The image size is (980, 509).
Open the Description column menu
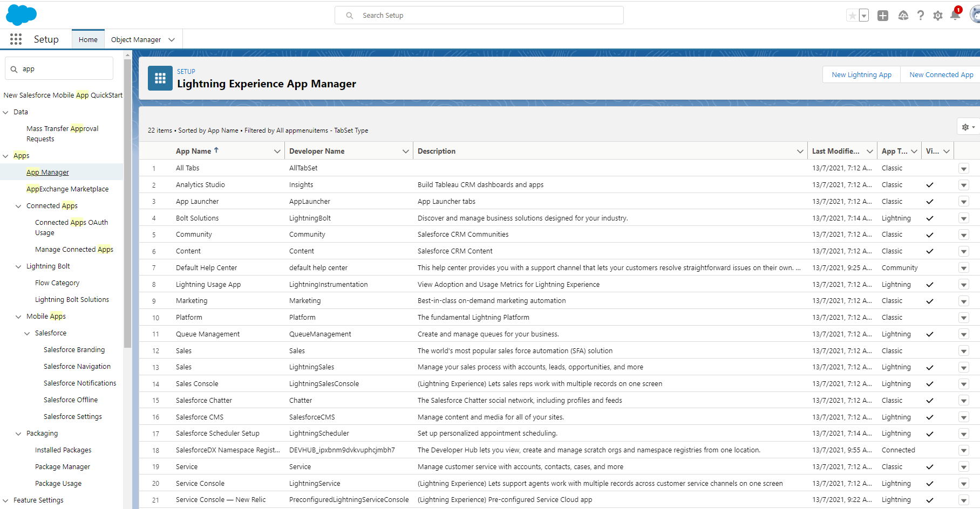click(x=800, y=152)
